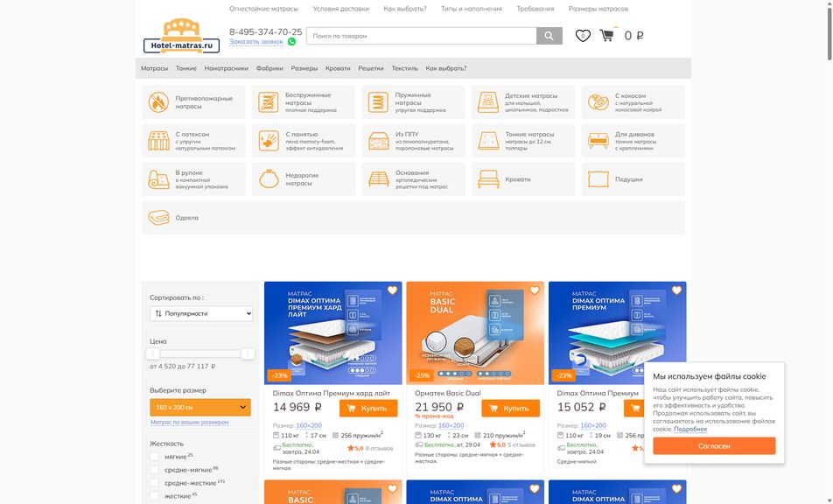Open the Орматек Basic Dual product image
Screen dimensions: 833x504
coord(475,333)
